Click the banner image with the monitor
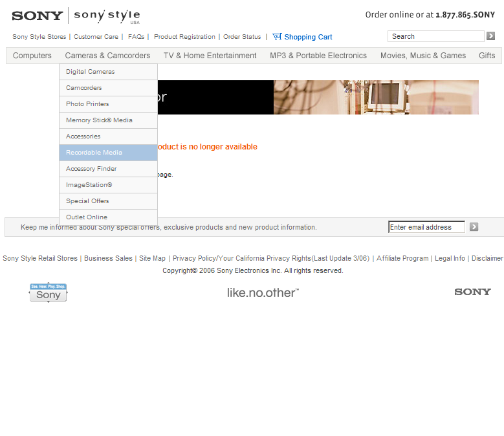This screenshot has height=436, width=504. coord(376,97)
